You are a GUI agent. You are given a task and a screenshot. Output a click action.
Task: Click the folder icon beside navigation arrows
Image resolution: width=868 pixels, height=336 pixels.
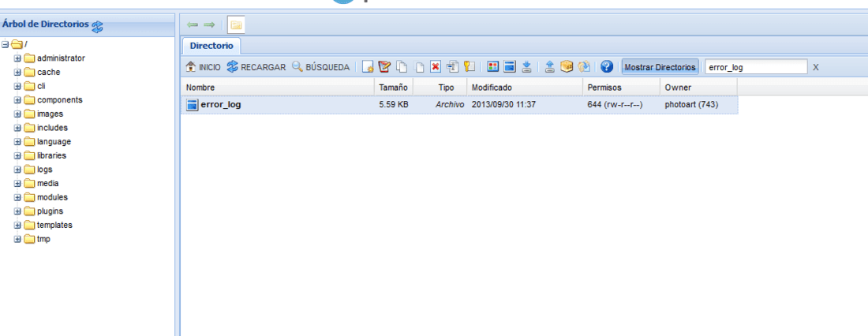pos(237,25)
